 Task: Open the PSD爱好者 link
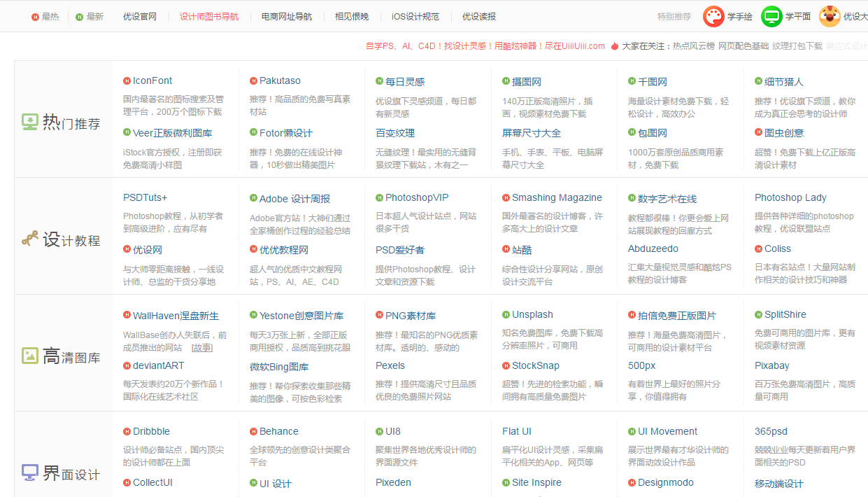(400, 250)
